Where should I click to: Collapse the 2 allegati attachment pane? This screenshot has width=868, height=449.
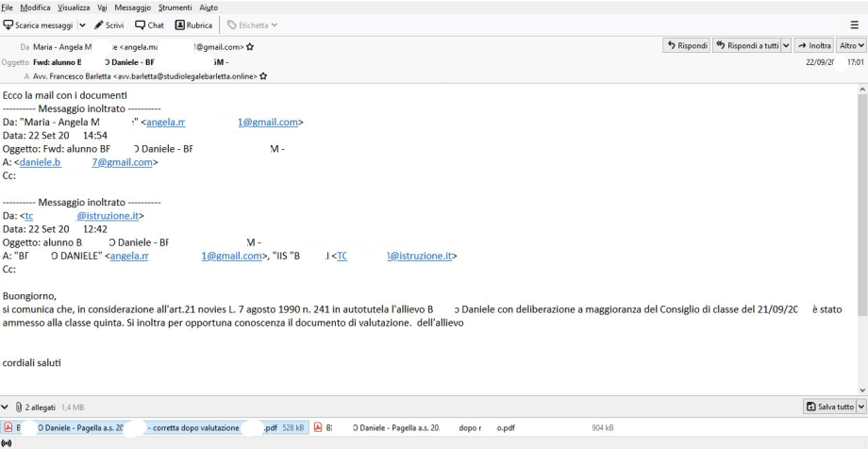tap(8, 406)
